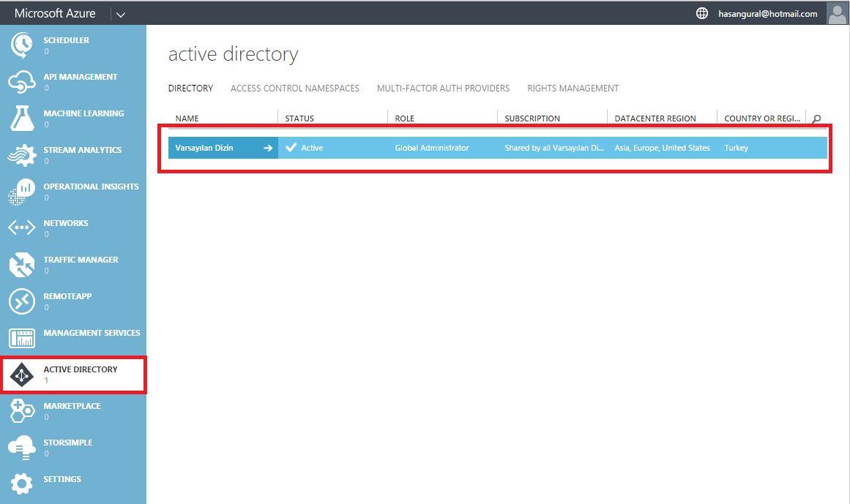Open the Multi-Factor Auth Providers tab
The height and width of the screenshot is (504, 850).
(x=444, y=89)
